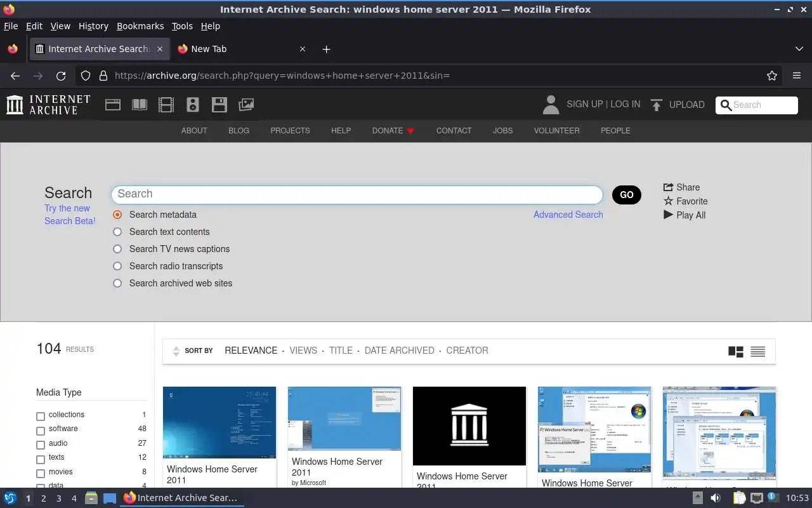Sort results by DATE ARCHIVED
Screen dimensions: 812x508
tap(399, 351)
